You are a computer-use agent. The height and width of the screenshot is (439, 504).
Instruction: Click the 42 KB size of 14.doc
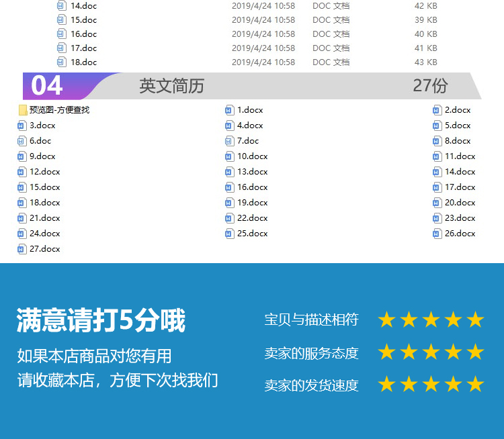point(426,6)
